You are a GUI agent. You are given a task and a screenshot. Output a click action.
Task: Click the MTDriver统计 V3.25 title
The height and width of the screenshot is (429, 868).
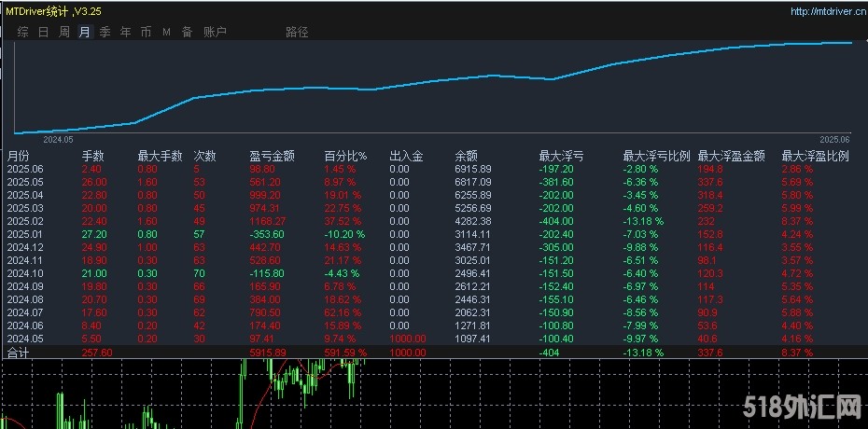(x=54, y=11)
